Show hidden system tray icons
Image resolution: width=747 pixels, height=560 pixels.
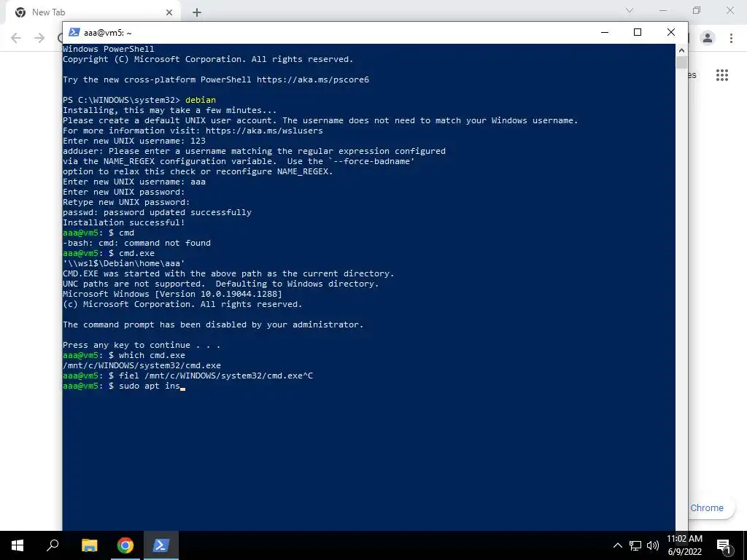pos(617,545)
